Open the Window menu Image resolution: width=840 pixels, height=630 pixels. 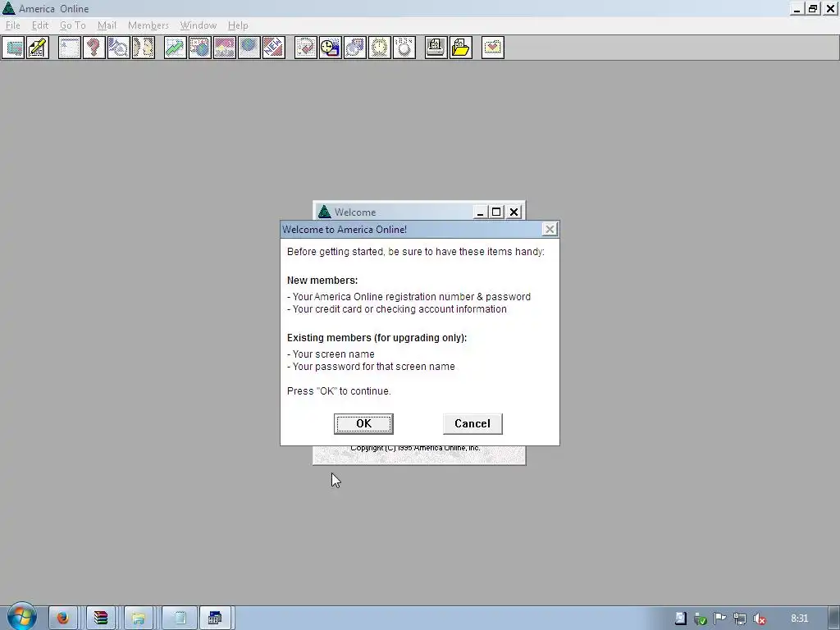[x=199, y=25]
